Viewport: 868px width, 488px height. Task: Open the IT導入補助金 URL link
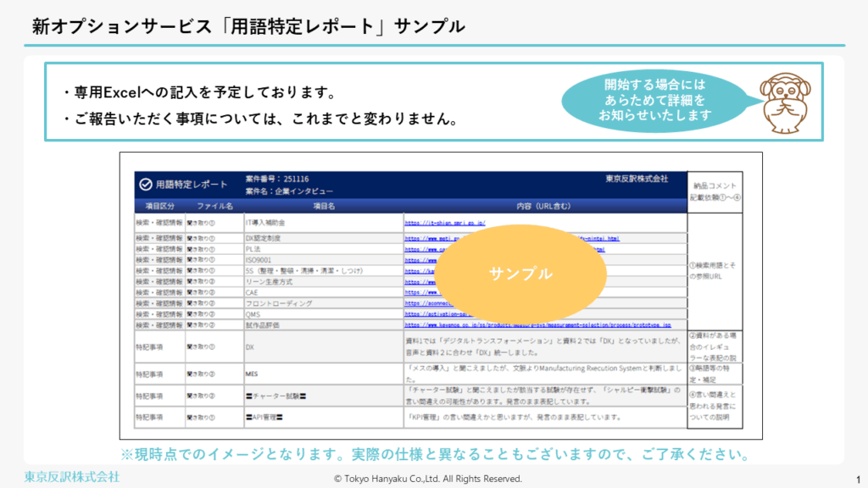444,223
